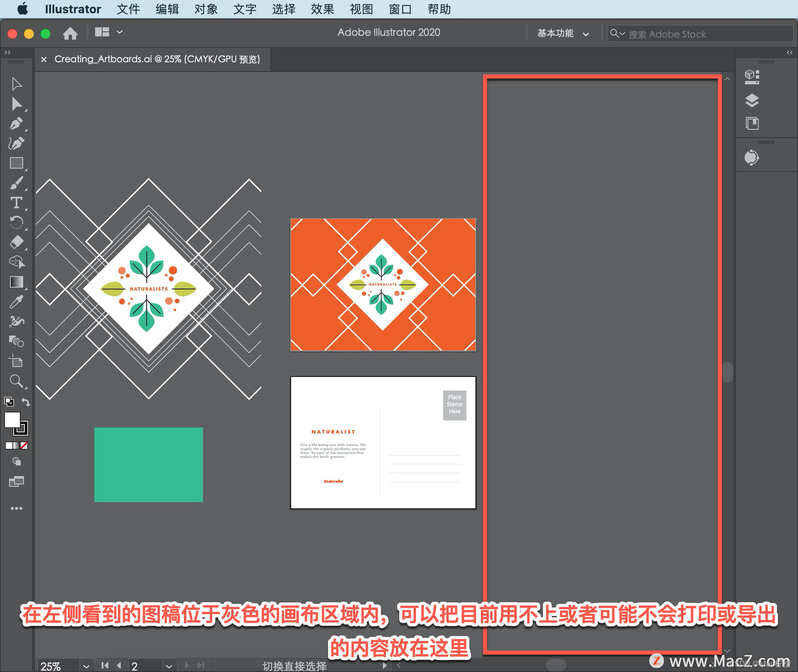Select the Eyedropper tool

coord(17,302)
